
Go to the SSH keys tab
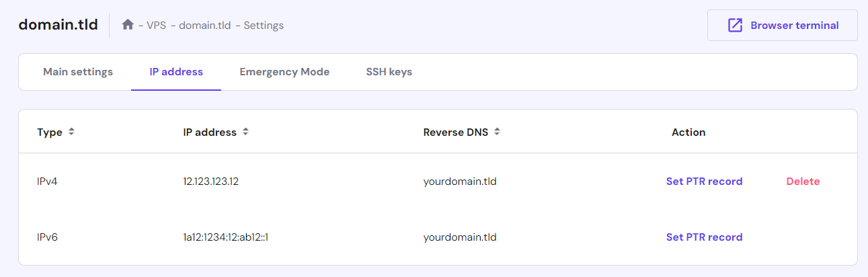(x=389, y=72)
